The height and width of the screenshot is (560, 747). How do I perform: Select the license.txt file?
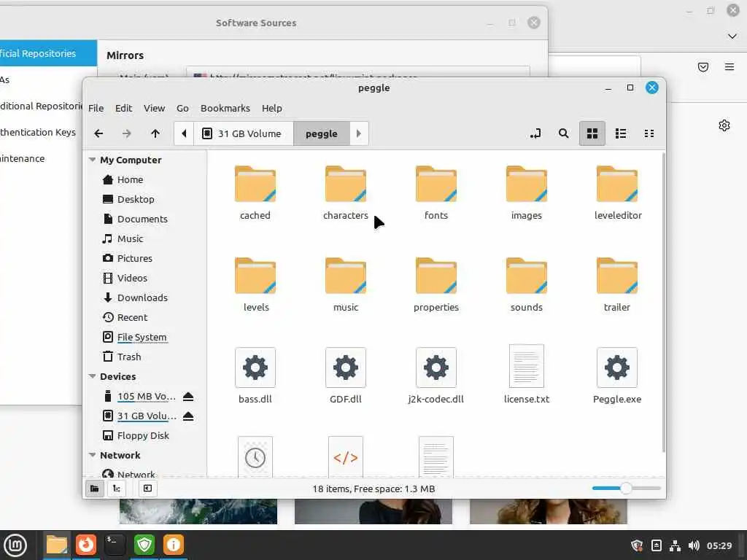point(527,376)
